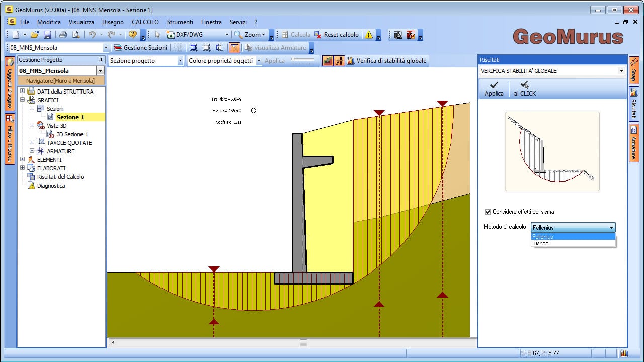
Task: Click the New document icon
Action: [16, 35]
